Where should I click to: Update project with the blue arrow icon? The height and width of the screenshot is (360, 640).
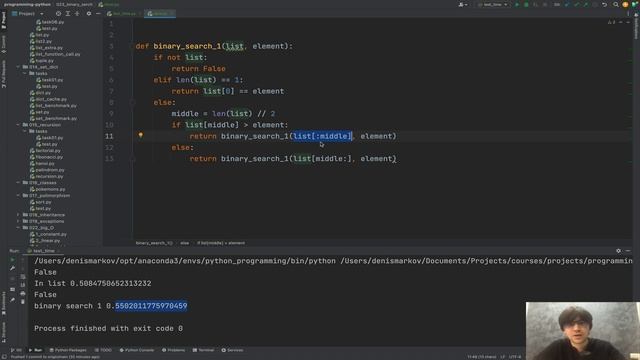[x=567, y=4]
